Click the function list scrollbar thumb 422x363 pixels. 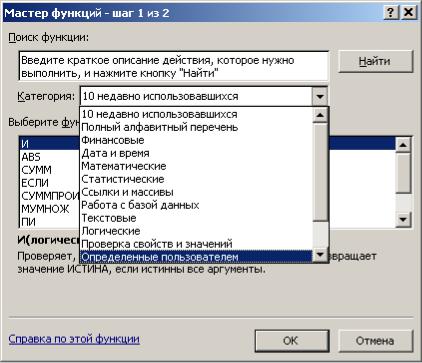[403, 172]
